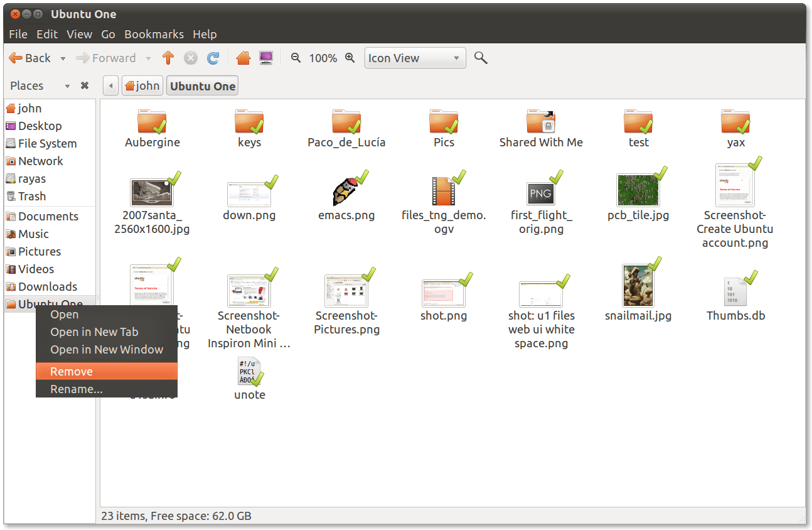
Task: Reload the current folder
Action: tap(213, 57)
